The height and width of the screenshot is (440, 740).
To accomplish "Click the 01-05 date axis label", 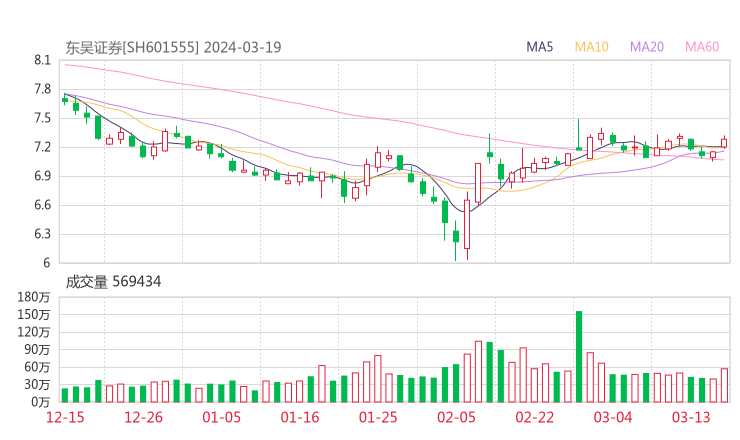I will [x=221, y=417].
